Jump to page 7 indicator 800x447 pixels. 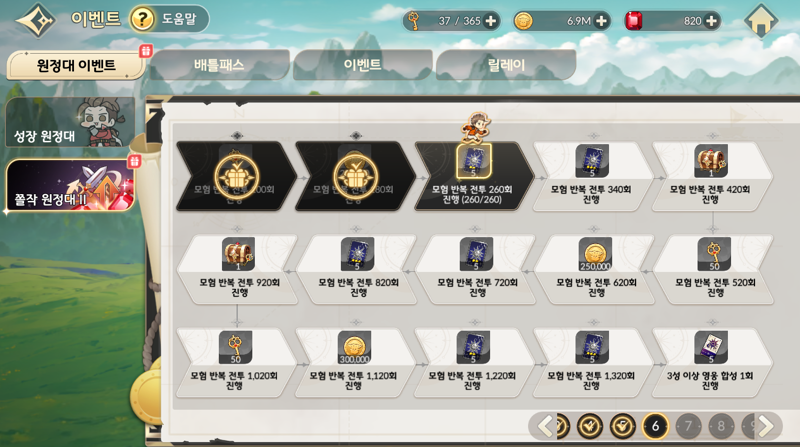click(x=688, y=426)
